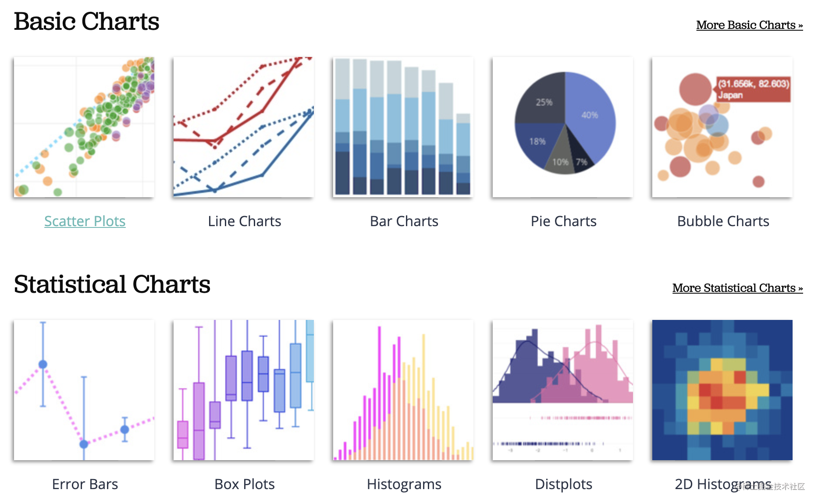Open the Scatter Plots thumbnail image
The image size is (818, 504).
84,127
